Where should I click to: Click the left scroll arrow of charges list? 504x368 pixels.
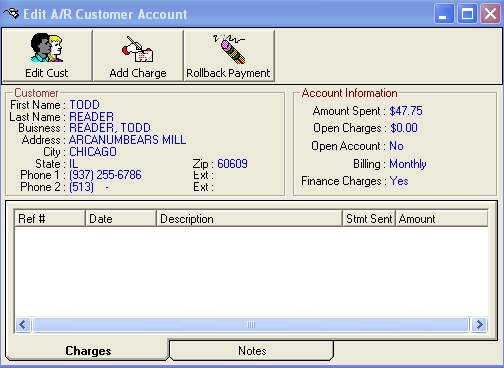coord(23,324)
